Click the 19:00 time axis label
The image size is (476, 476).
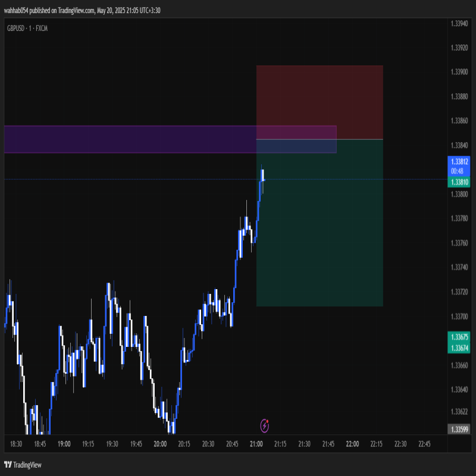coord(64,444)
